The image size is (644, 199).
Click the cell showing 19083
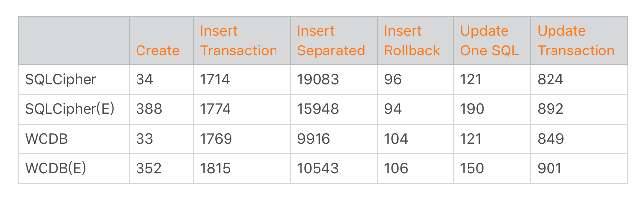pyautogui.click(x=334, y=80)
